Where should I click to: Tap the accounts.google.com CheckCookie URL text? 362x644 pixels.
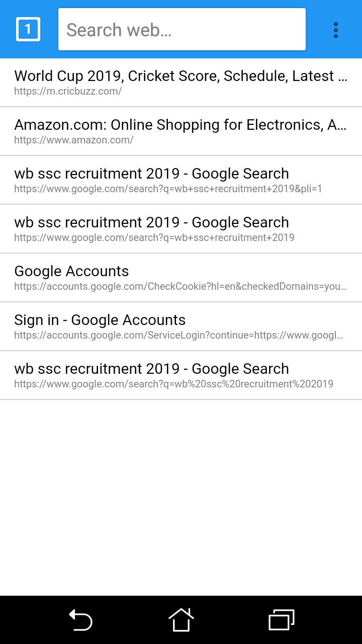[x=180, y=286]
